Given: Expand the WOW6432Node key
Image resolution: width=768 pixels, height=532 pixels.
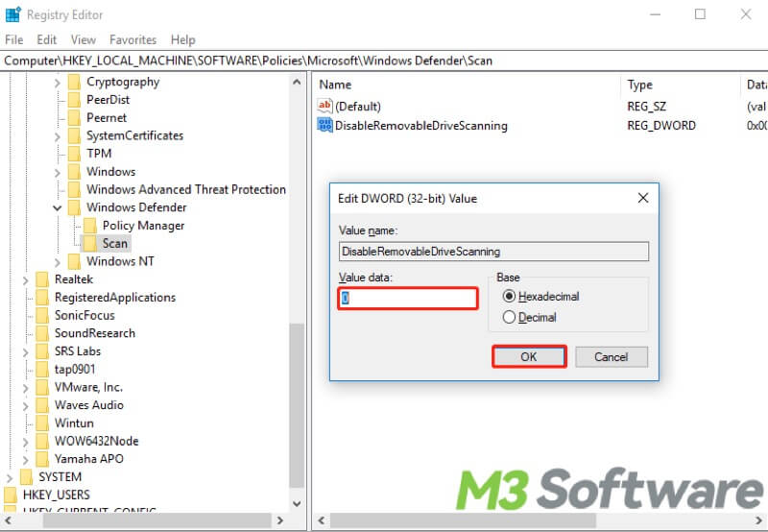Looking at the screenshot, I should coord(26,442).
